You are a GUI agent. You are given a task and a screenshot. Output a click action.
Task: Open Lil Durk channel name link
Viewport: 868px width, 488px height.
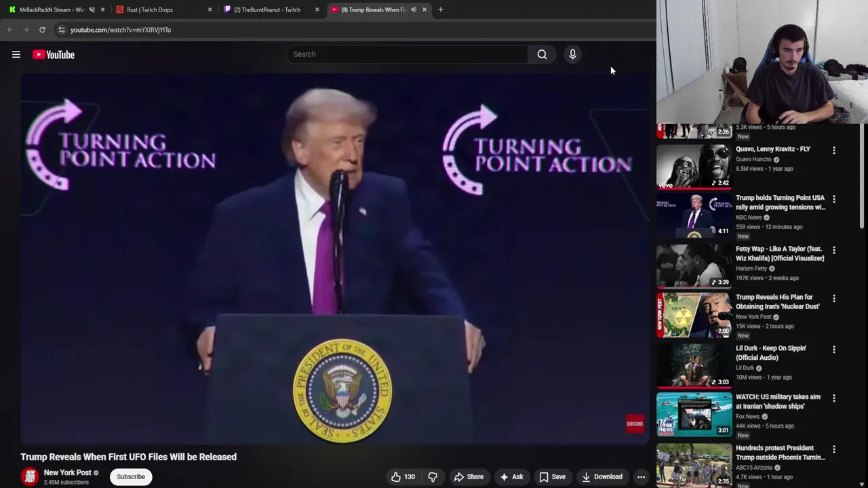point(745,368)
